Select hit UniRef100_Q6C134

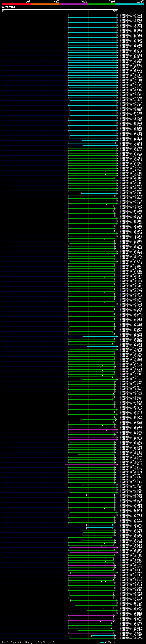coord(131,583)
